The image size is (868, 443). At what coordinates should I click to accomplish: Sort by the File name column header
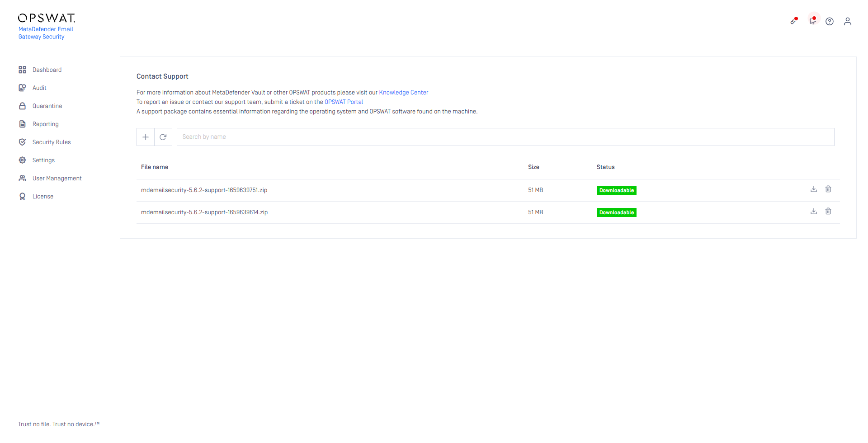(155, 167)
